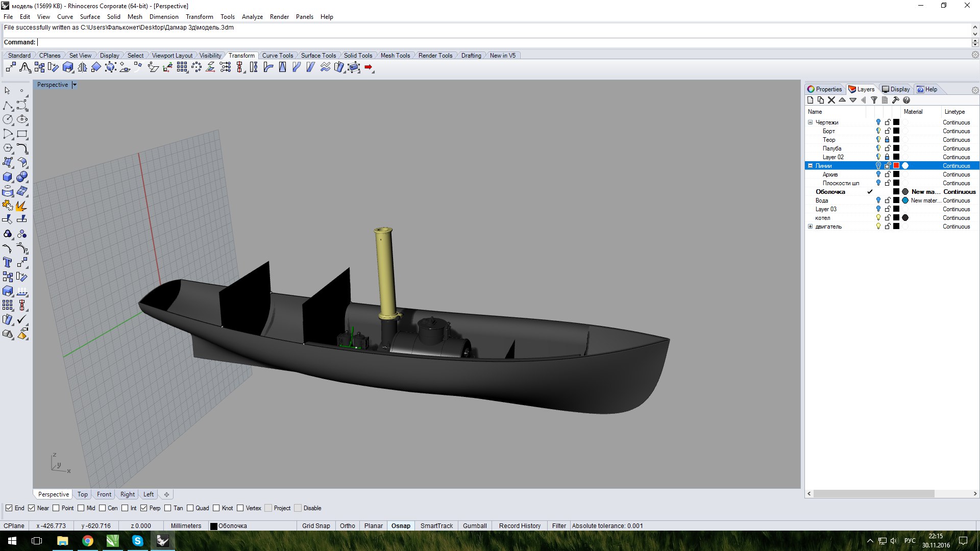This screenshot has height=551, width=980.
Task: Click the hammer Tools icon in Layers panel
Action: tap(895, 100)
